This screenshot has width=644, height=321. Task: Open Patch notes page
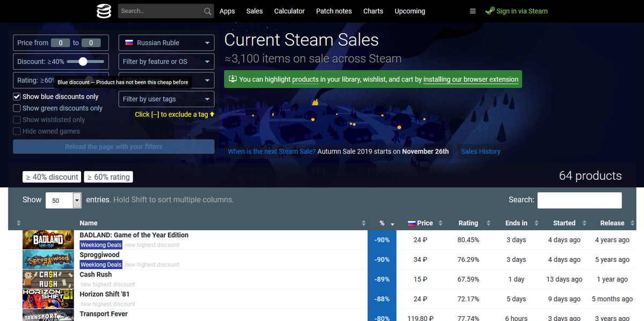[x=334, y=11]
